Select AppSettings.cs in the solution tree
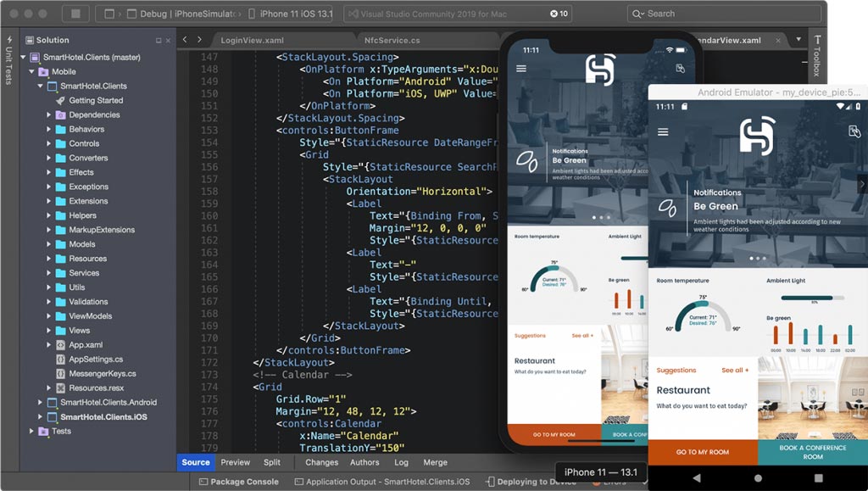Image resolution: width=868 pixels, height=491 pixels. pyautogui.click(x=95, y=360)
